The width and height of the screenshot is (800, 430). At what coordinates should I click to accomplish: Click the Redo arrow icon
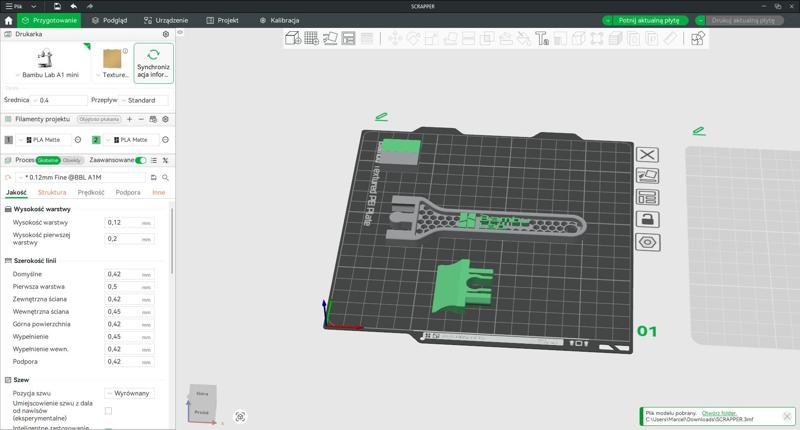click(x=90, y=6)
